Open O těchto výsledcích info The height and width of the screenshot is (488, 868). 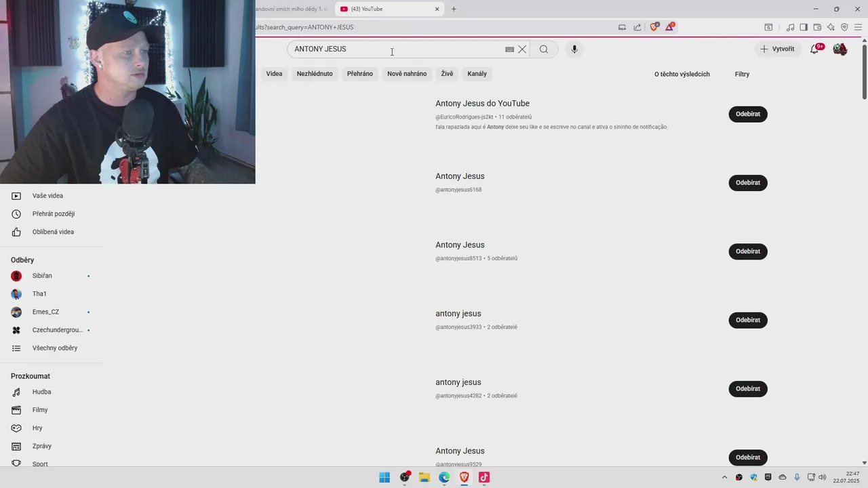682,74
